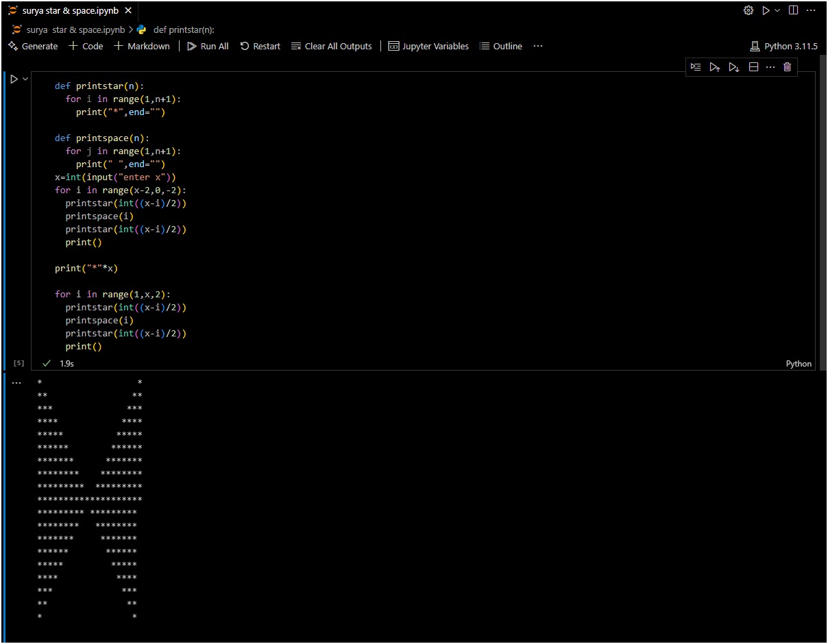Open the Jupyter Variables panel

(428, 46)
